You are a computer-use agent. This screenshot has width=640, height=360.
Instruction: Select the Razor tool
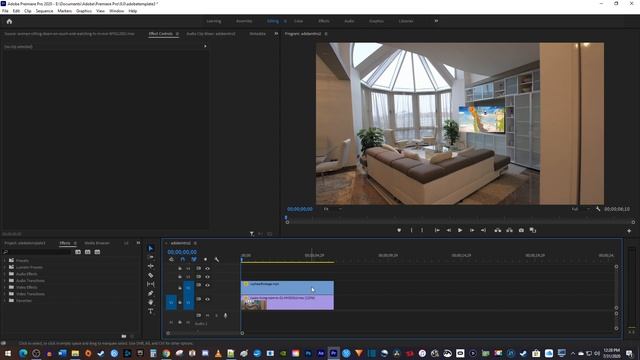tap(151, 275)
